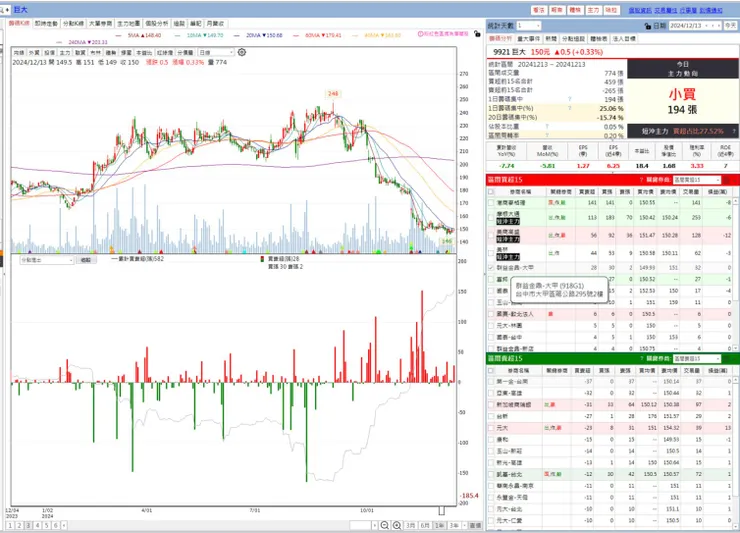This screenshot has width=740, height=533.
Task: Tick the checkbox for the sell row showing -37
Action: coord(491,381)
